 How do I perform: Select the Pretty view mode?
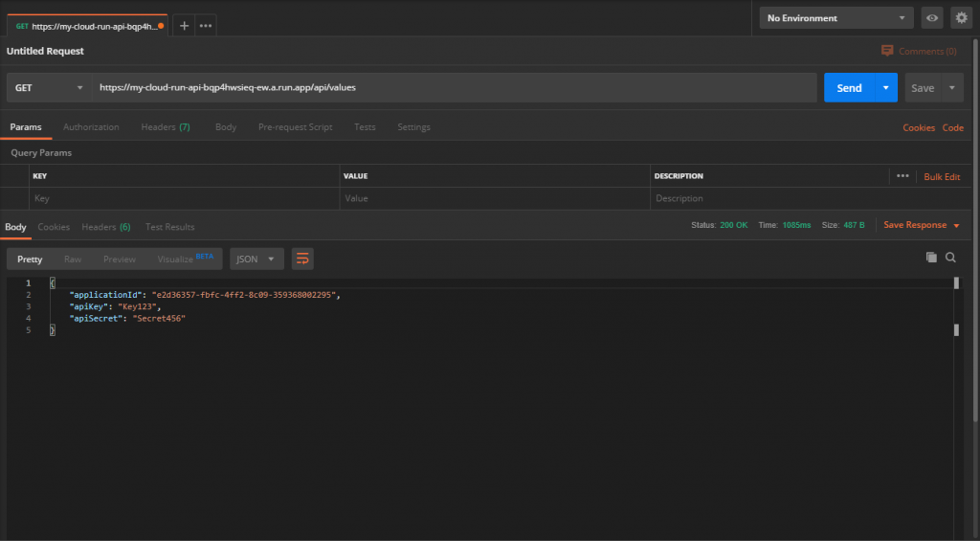click(30, 259)
